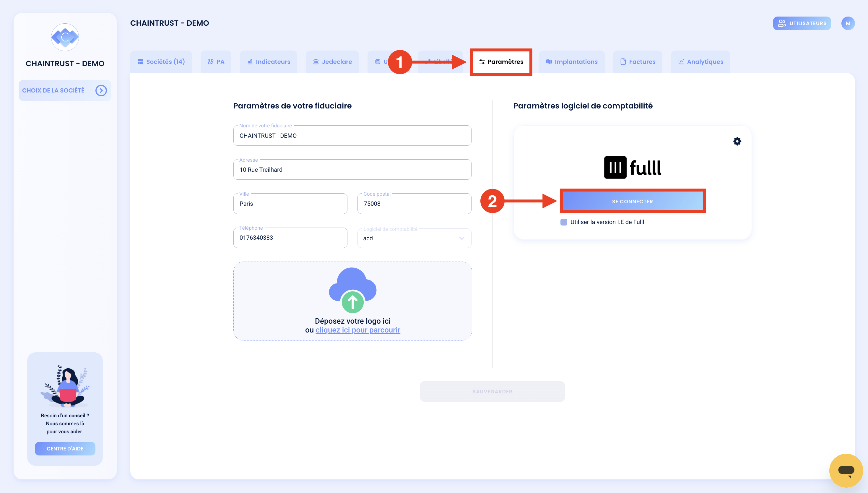Viewport: 868px width, 493px height.
Task: Toggle Utiliser la version I.E de Fulll checkbox
Action: click(x=563, y=222)
